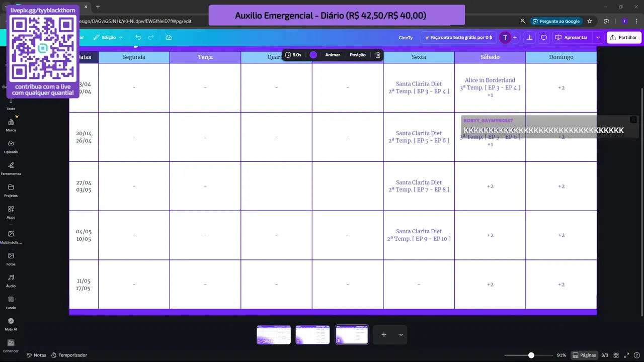The width and height of the screenshot is (644, 362).
Task: Redo the last undone edit
Action: point(151,38)
